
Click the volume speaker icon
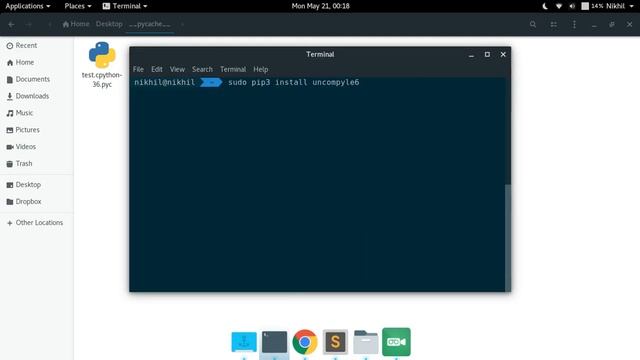click(572, 6)
